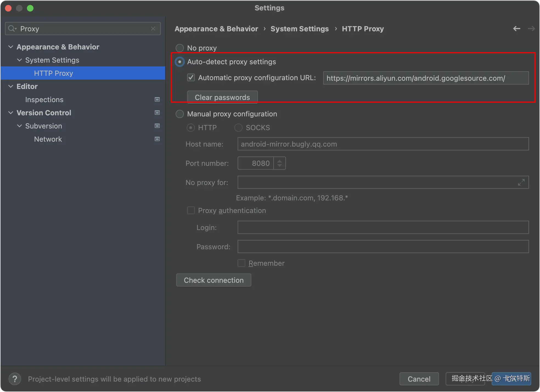
Task: Select the No proxy radio button
Action: coord(180,48)
